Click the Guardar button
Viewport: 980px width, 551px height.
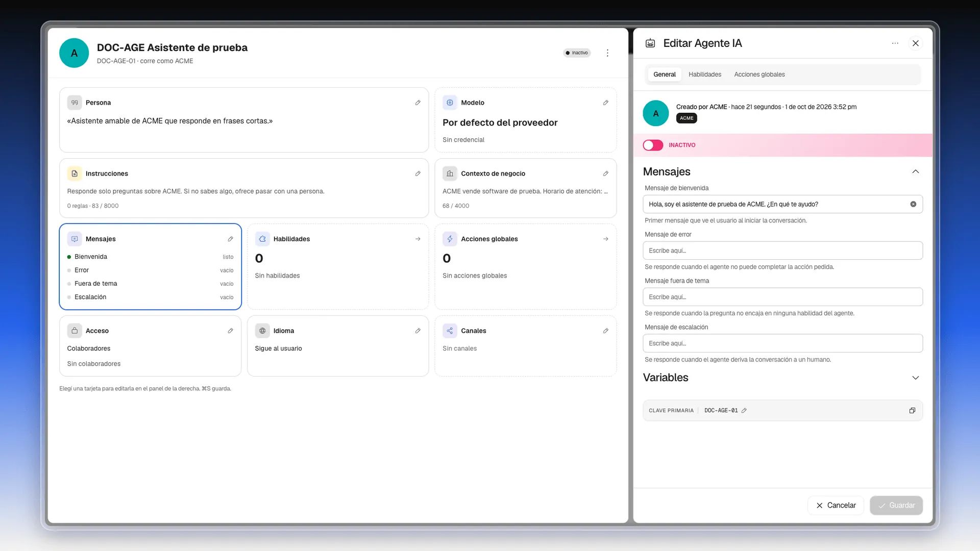[896, 505]
